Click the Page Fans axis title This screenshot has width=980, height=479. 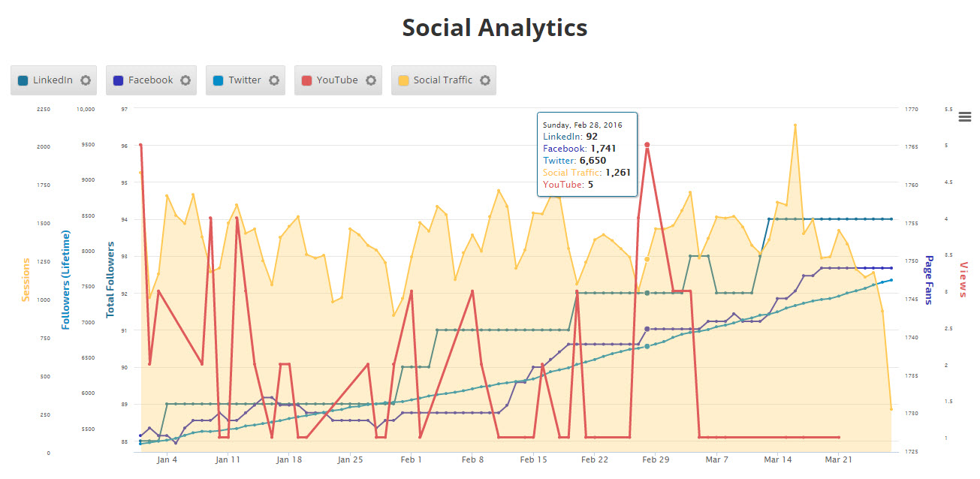928,280
